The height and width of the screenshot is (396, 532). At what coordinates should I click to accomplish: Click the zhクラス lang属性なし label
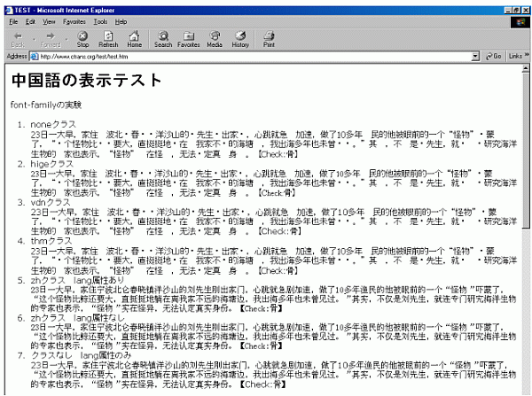[x=77, y=318]
